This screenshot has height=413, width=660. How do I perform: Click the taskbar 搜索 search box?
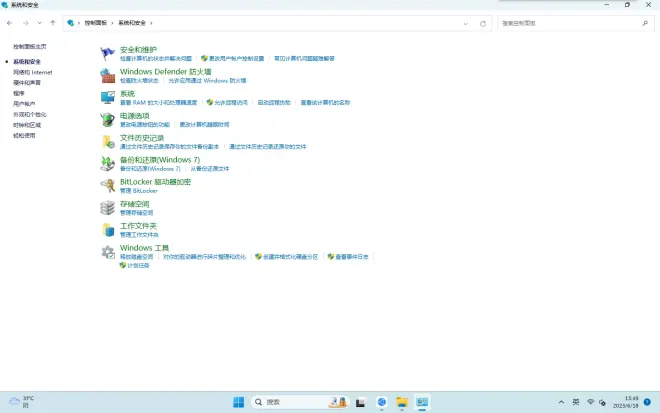[x=300, y=402]
